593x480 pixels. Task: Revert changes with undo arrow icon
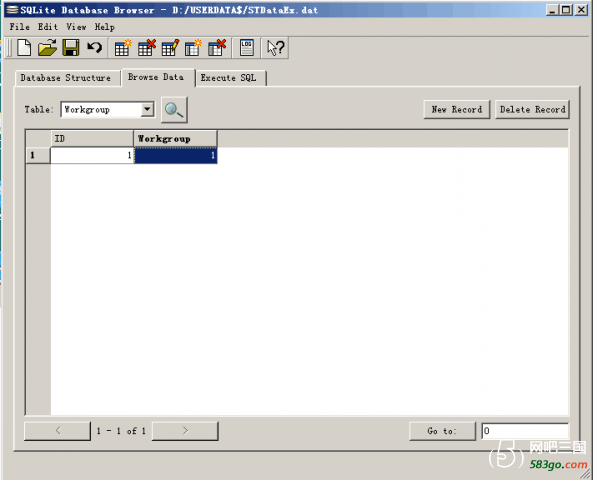[94, 48]
